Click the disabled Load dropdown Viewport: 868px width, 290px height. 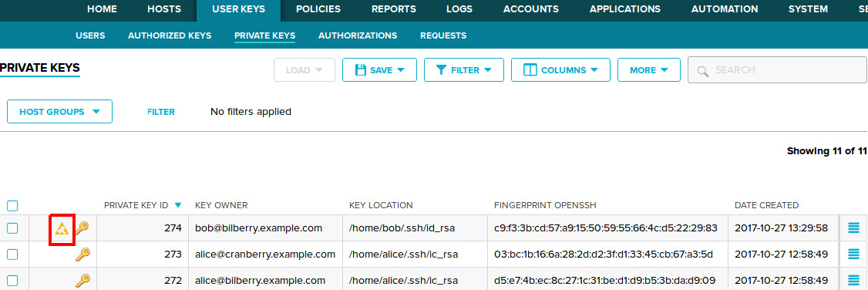(304, 70)
